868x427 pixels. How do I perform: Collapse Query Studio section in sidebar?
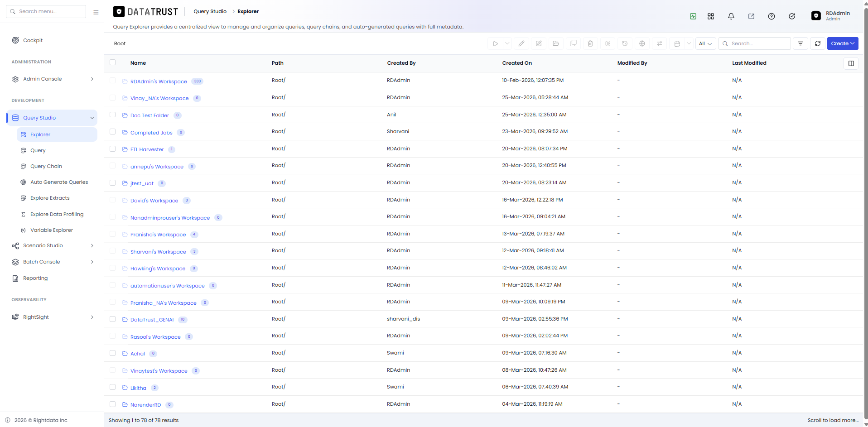pos(92,118)
